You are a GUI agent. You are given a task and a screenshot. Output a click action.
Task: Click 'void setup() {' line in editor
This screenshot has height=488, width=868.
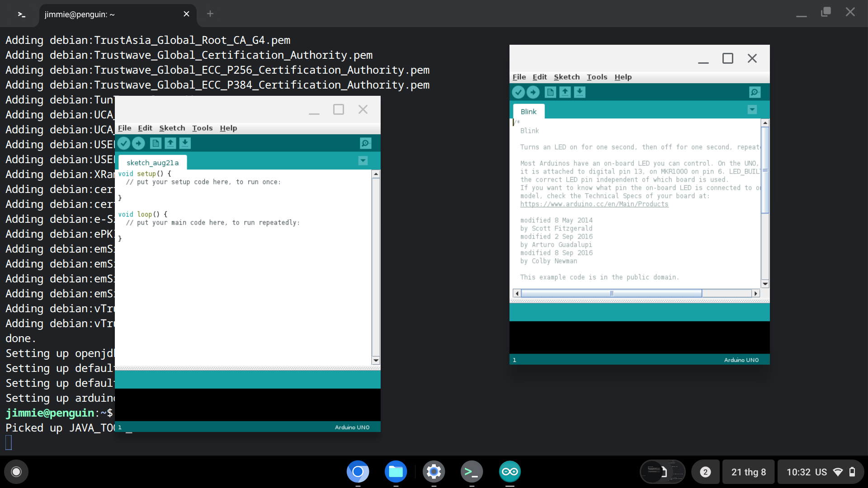coord(145,174)
